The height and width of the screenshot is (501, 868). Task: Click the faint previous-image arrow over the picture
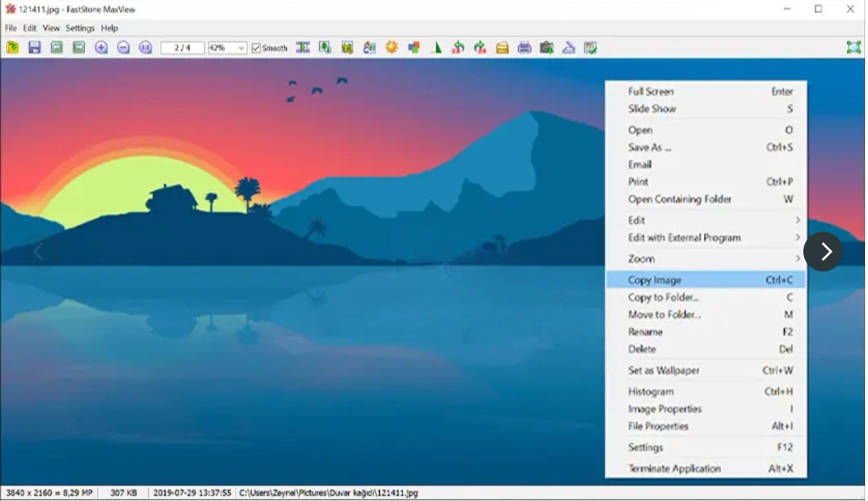click(37, 252)
